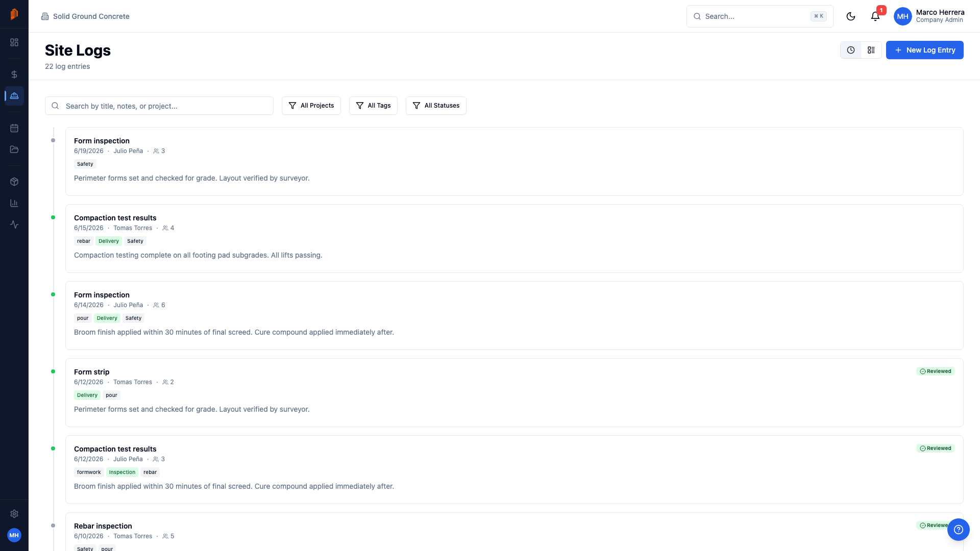The height and width of the screenshot is (551, 980).
Task: Click Safety tag on 6/14/2026 Form inspection
Action: point(134,318)
